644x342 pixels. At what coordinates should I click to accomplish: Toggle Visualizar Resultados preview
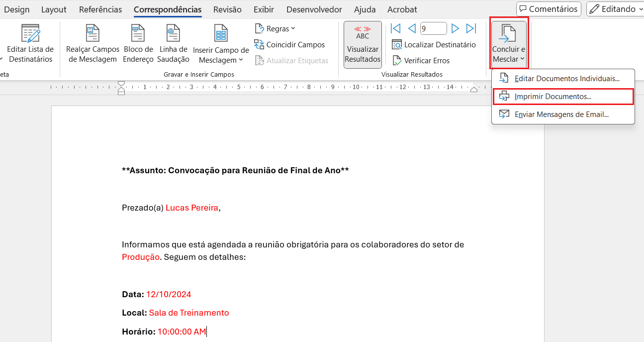tap(363, 44)
